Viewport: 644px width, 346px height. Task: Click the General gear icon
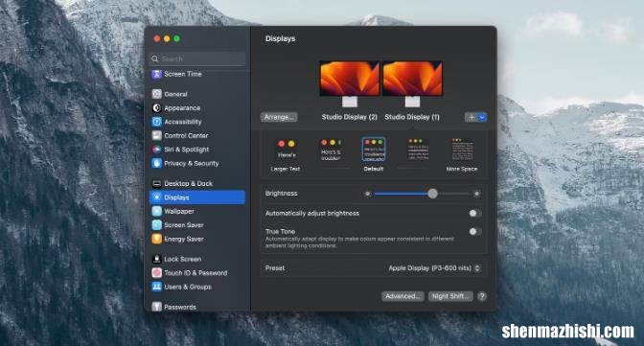coord(156,94)
